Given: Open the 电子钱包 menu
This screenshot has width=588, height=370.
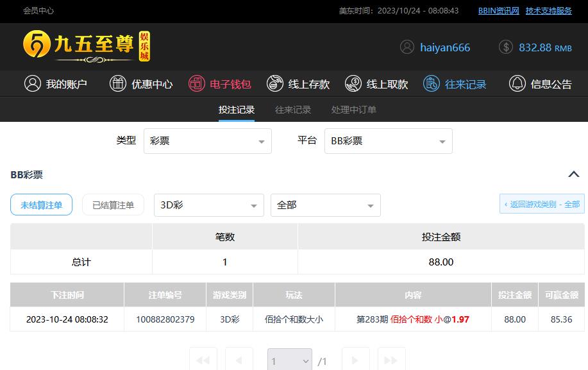Looking at the screenshot, I should [x=220, y=84].
